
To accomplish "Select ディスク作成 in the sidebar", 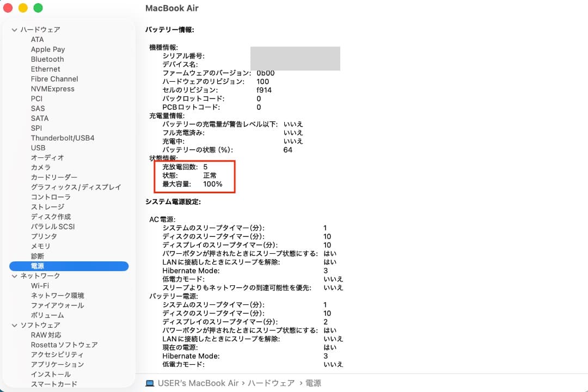I will tap(51, 217).
